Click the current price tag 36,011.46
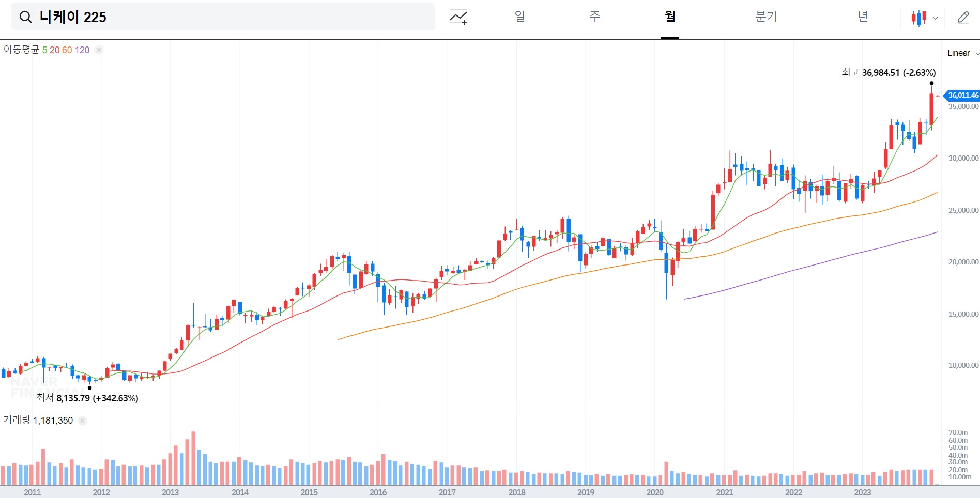The image size is (980, 498). tap(962, 96)
